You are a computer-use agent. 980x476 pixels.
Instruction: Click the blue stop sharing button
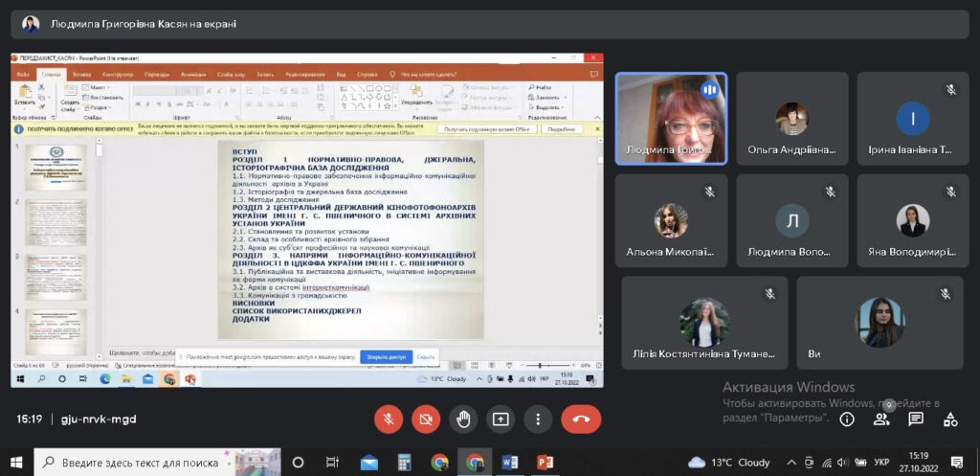point(384,356)
